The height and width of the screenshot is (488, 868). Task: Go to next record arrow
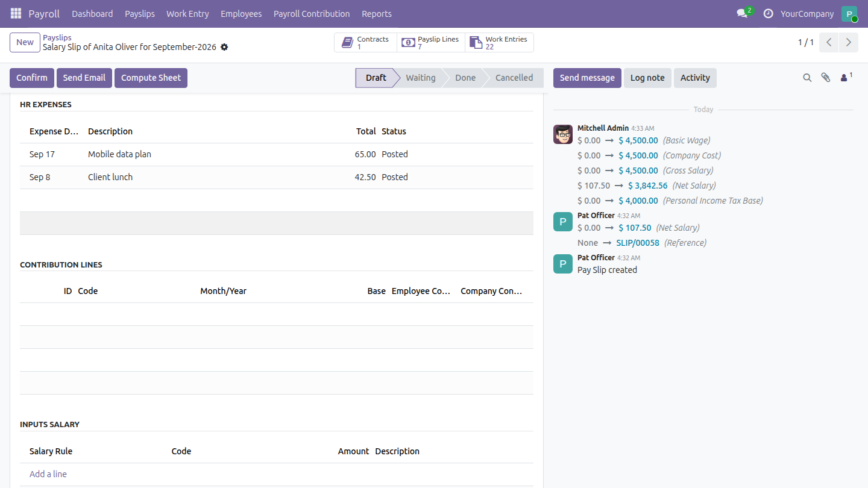849,42
